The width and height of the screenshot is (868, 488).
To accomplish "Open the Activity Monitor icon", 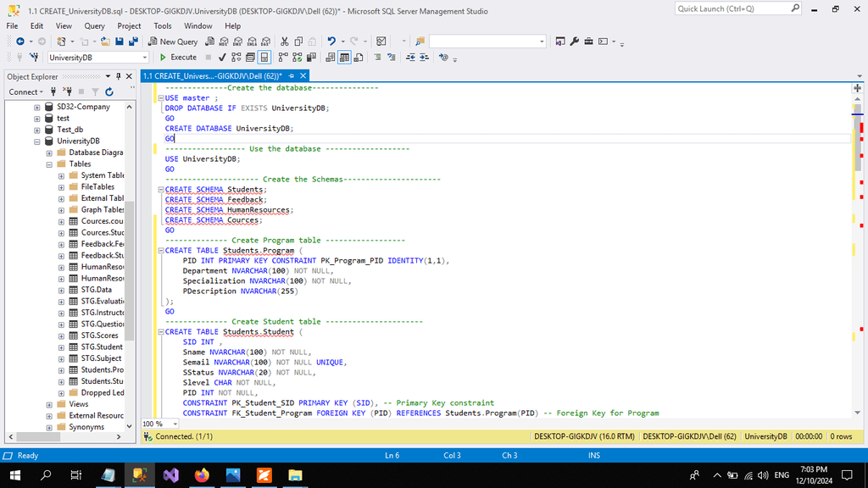I will [381, 42].
